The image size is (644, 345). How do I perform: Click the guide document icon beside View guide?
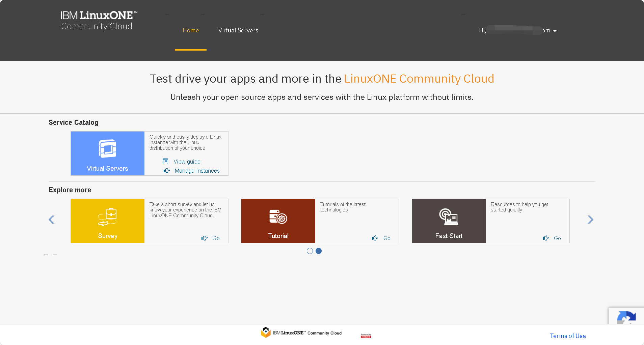tap(165, 162)
